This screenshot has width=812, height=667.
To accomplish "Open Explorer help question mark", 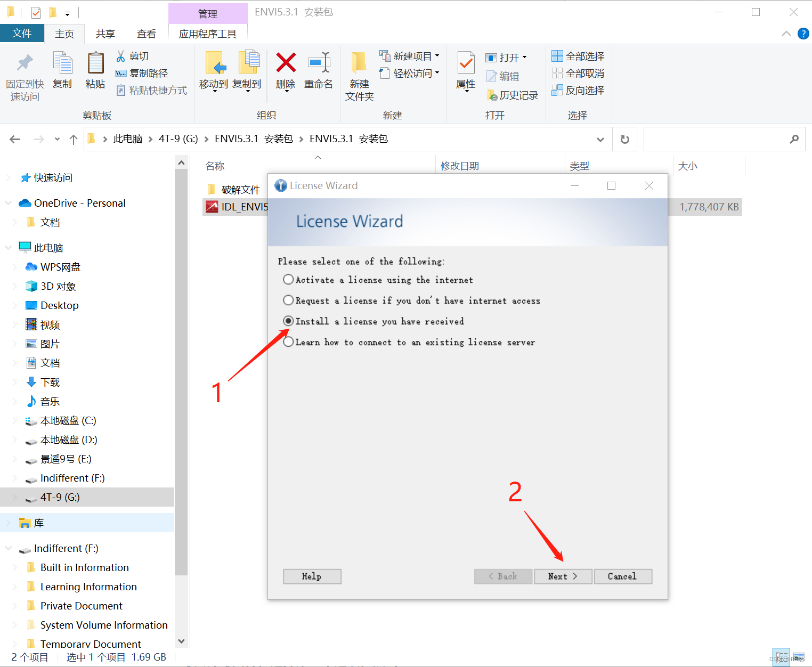I will click(803, 34).
